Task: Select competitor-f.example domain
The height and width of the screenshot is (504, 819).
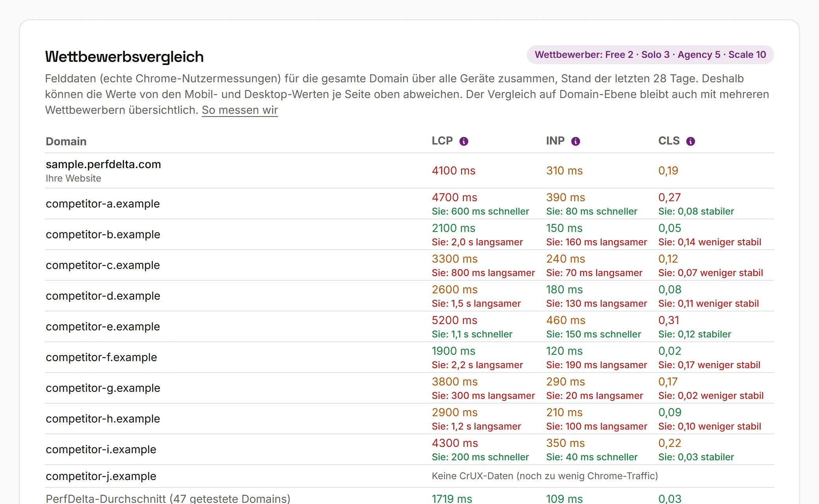Action: coord(101,357)
